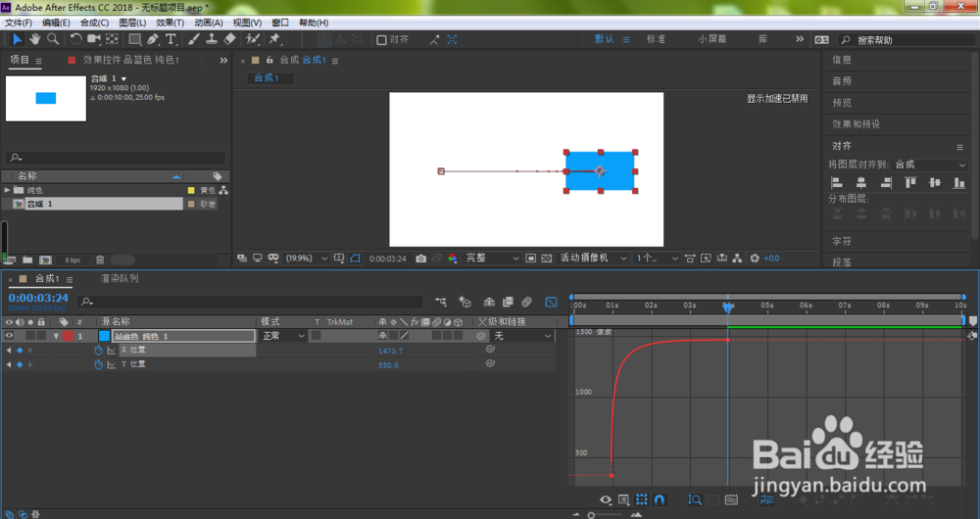This screenshot has width=980, height=519.
Task: Click the 8 bpc color depth button
Action: pos(73,259)
